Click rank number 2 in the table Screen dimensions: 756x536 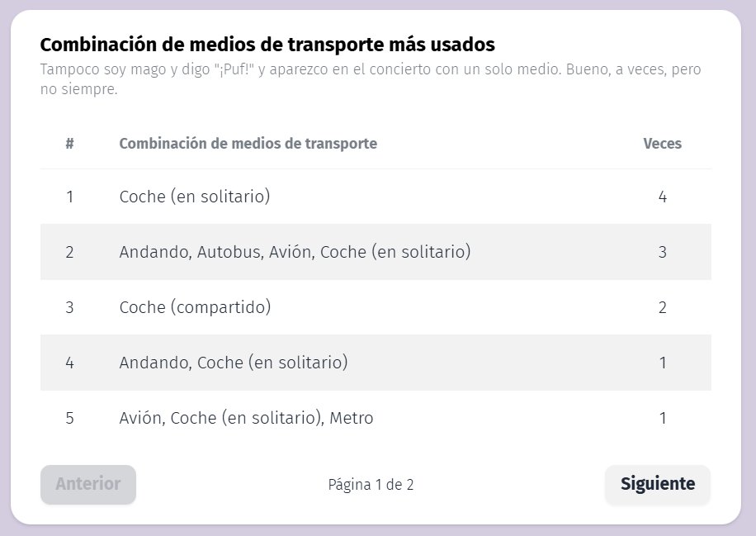click(x=69, y=252)
